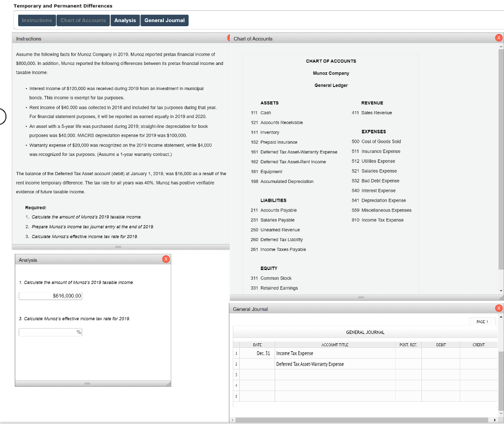Open the Instructions tab
504x424 pixels.
coord(37,21)
